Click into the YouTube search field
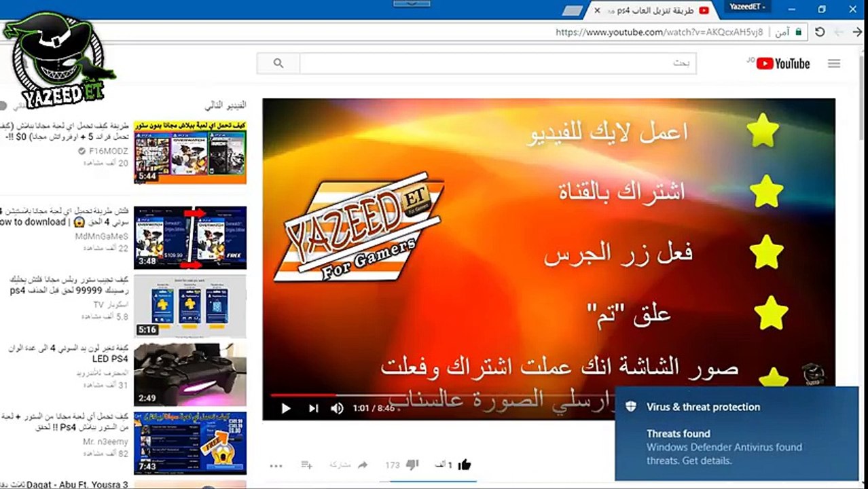The width and height of the screenshot is (868, 489). (x=498, y=63)
